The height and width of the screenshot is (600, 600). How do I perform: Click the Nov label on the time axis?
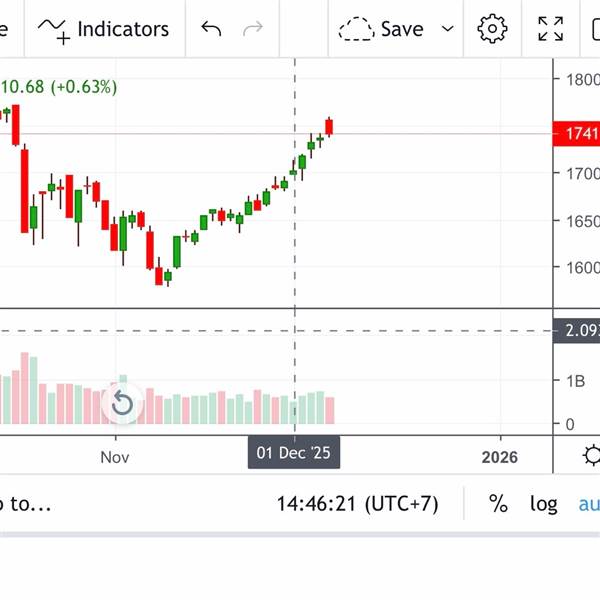pyautogui.click(x=115, y=457)
